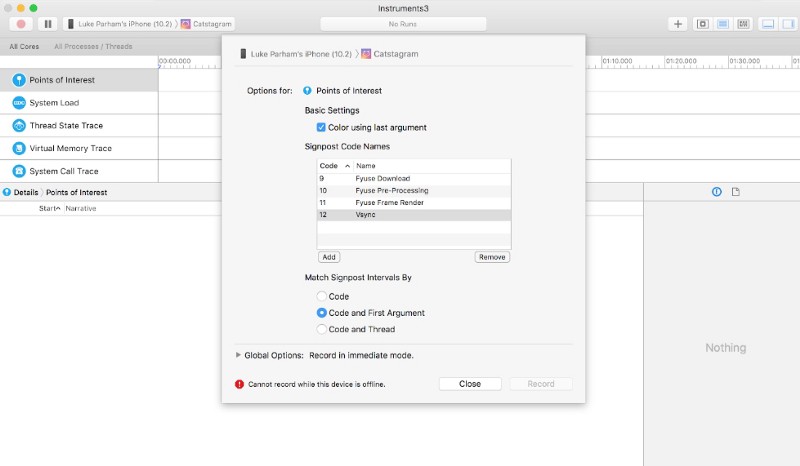The height and width of the screenshot is (466, 800).
Task: Select Code and Thread radio option
Action: click(321, 329)
